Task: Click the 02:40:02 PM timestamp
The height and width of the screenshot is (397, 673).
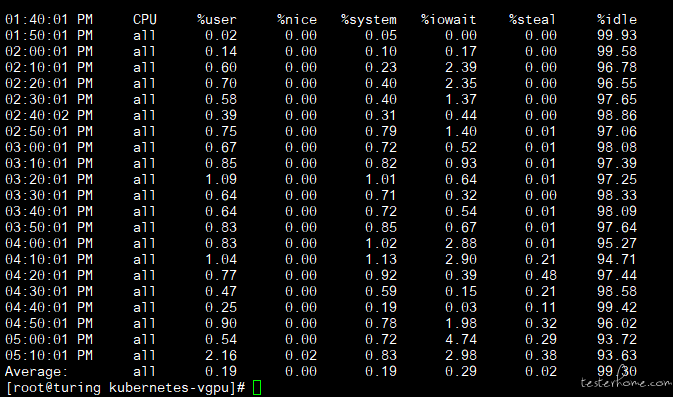Action: pos(49,115)
